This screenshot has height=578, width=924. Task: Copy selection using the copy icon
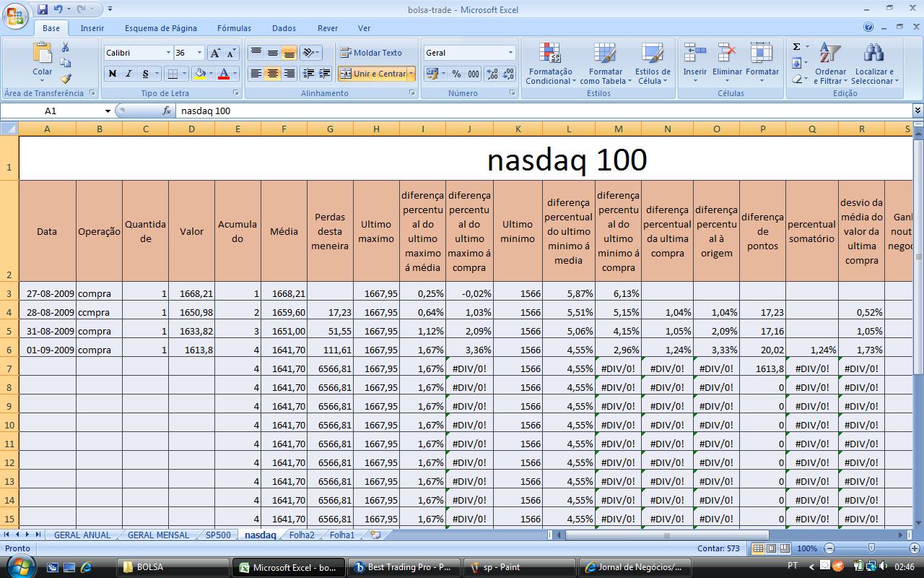point(66,63)
